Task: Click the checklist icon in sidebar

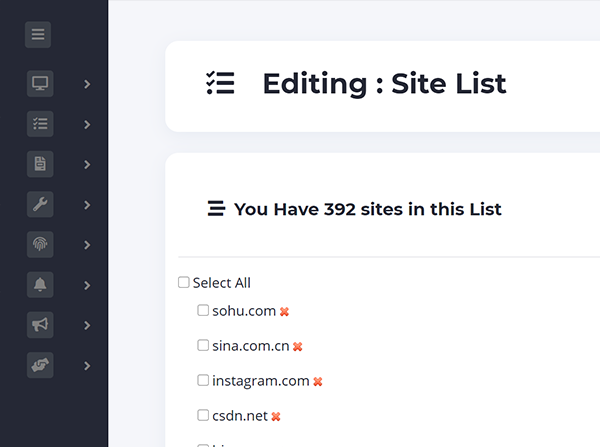Action: (x=40, y=124)
